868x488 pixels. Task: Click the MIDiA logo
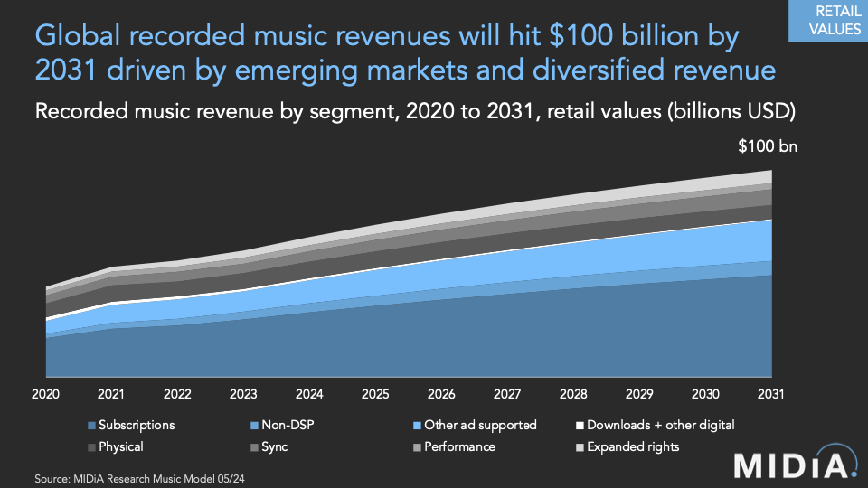(795, 465)
